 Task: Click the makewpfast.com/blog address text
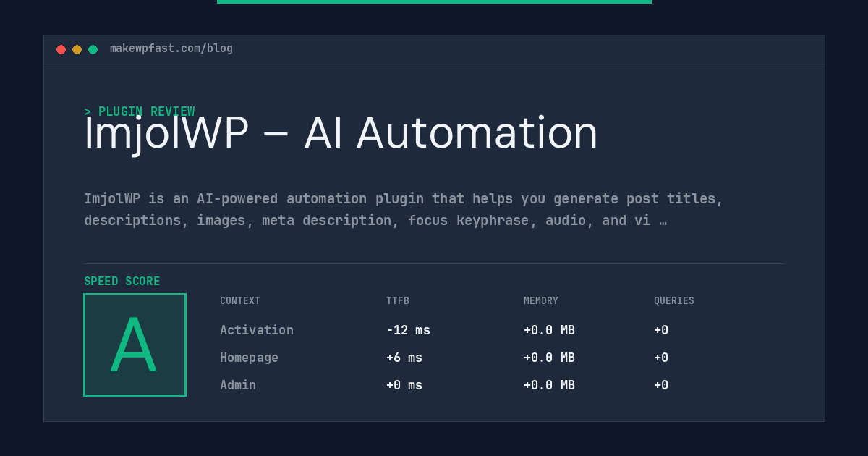[171, 48]
